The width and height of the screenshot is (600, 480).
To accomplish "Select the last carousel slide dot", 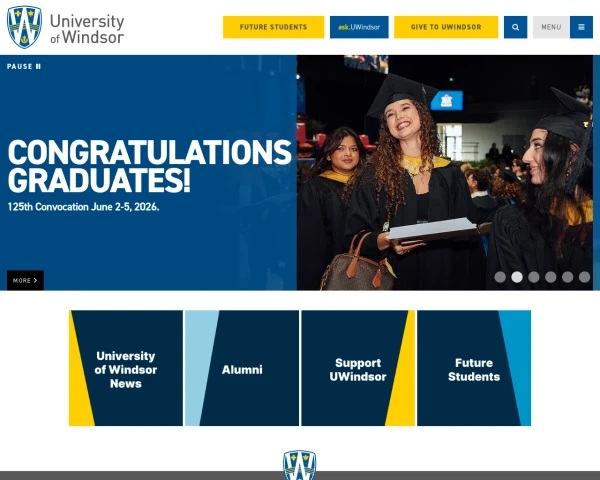I will (x=584, y=277).
